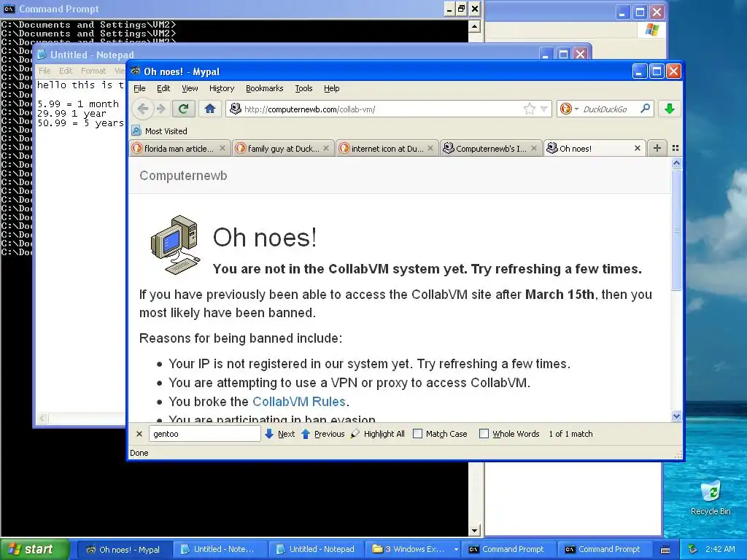Image resolution: width=747 pixels, height=560 pixels.
Task: Open the DuckDuckGo search engine selector
Action: point(569,109)
